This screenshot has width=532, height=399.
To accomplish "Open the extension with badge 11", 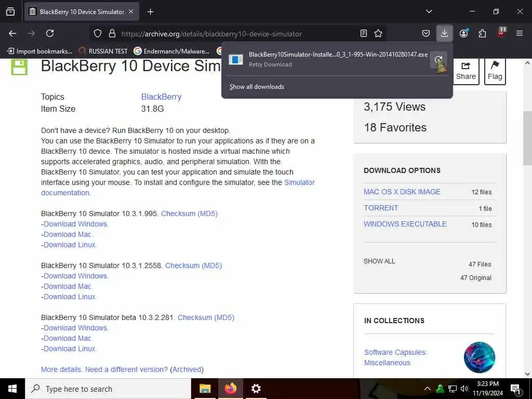I will [501, 33].
